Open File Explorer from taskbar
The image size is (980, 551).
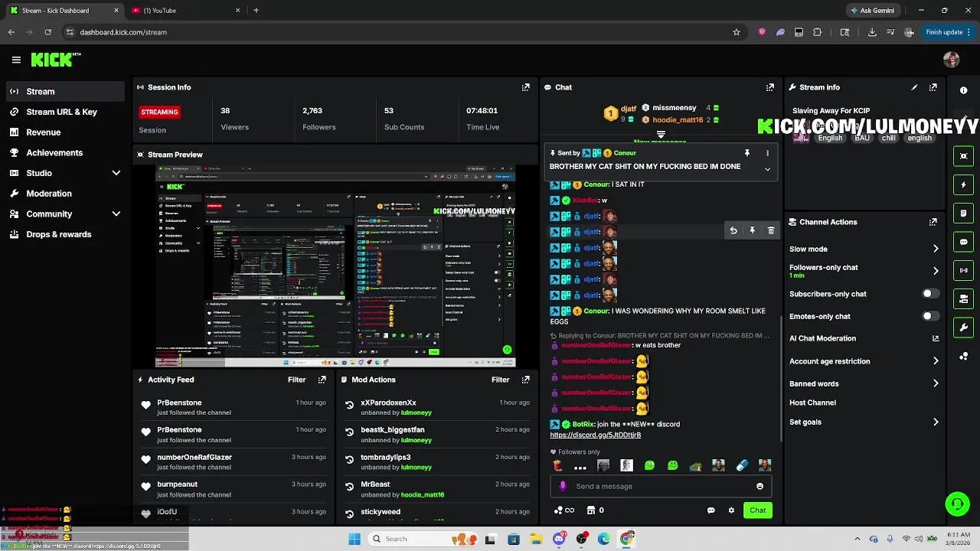pyautogui.click(x=536, y=539)
